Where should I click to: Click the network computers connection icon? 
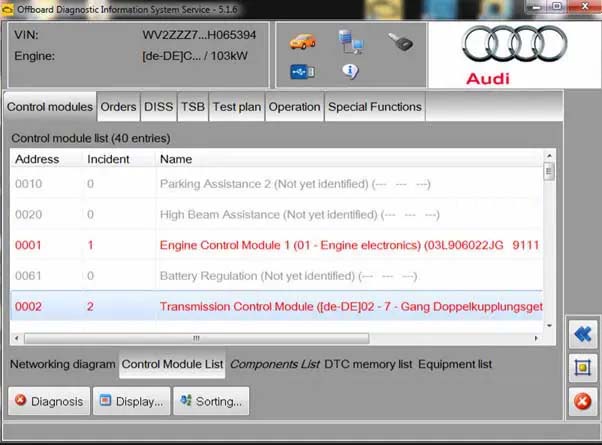[x=351, y=42]
